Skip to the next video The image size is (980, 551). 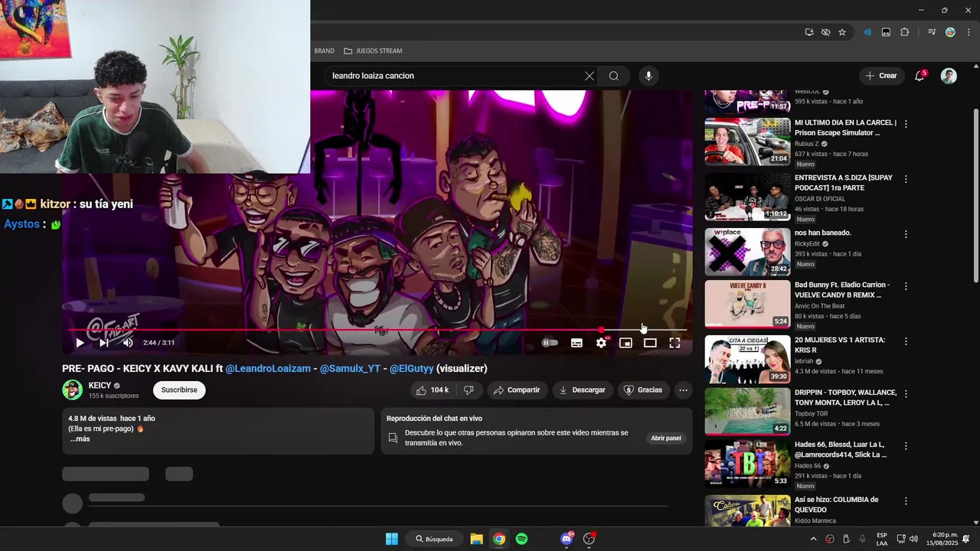(104, 343)
